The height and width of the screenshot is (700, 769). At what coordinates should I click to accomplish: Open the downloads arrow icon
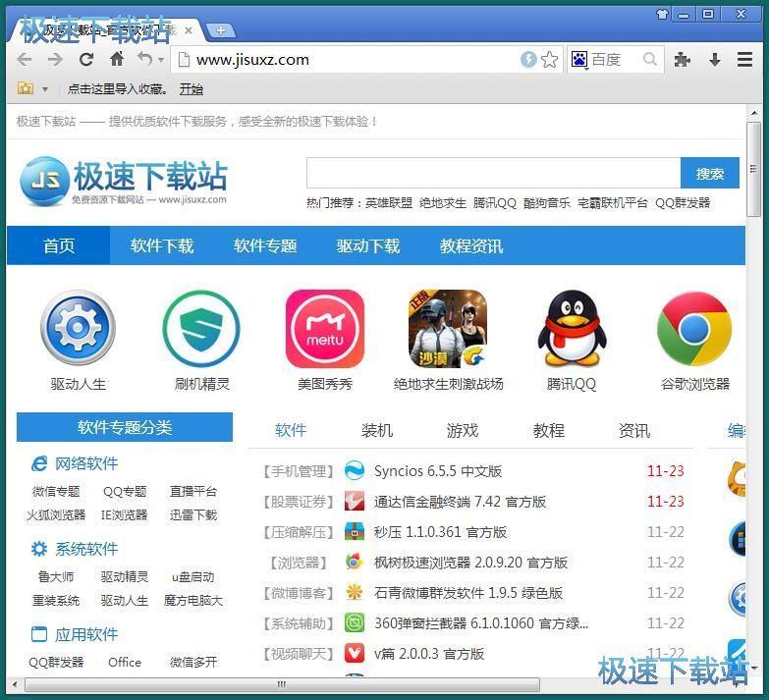coord(715,60)
